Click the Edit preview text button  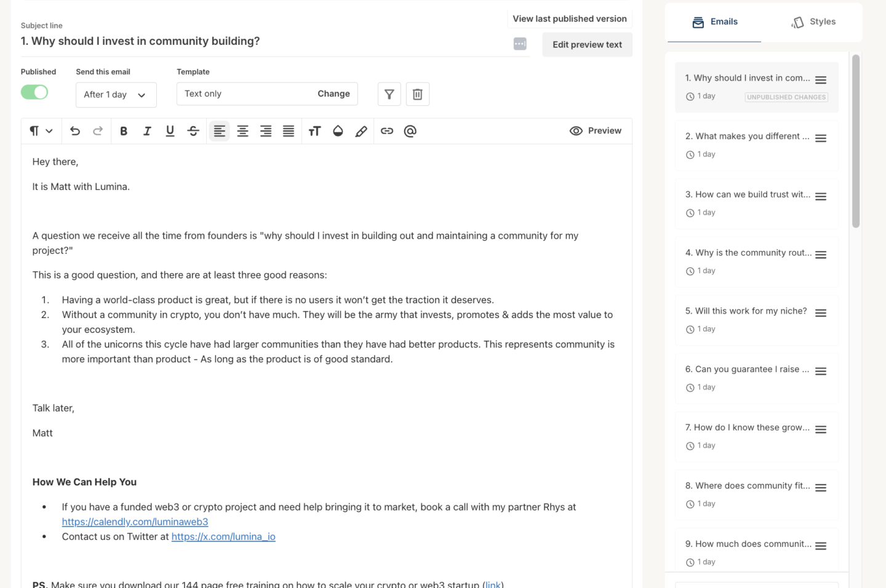588,45
